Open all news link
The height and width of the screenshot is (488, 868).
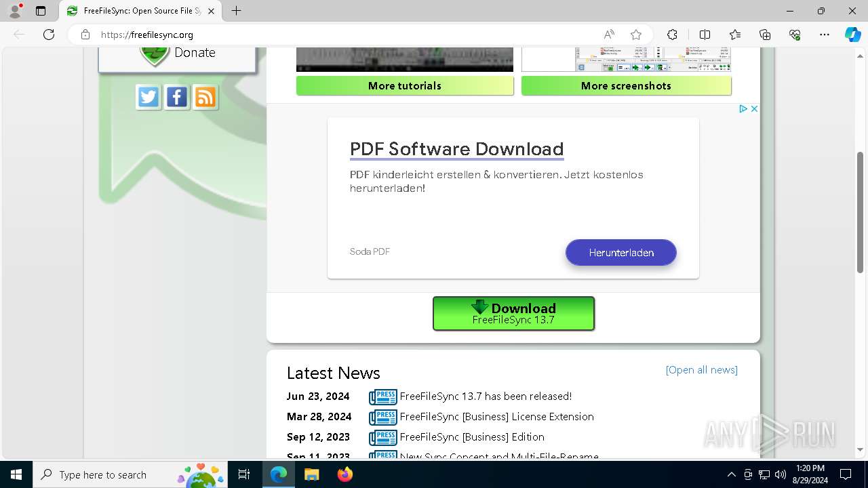pyautogui.click(x=701, y=369)
